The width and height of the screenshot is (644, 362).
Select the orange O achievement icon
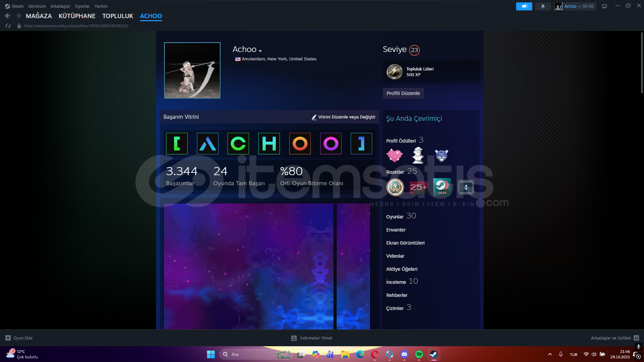pyautogui.click(x=300, y=144)
